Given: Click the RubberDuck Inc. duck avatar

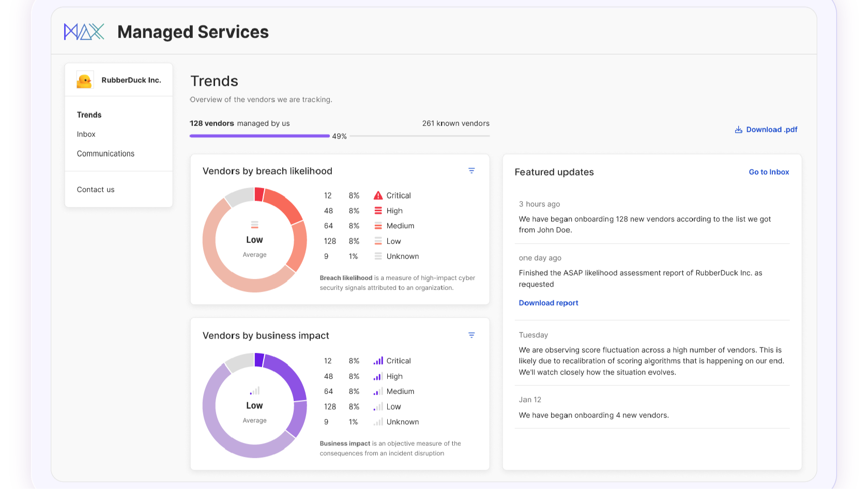Looking at the screenshot, I should click(85, 80).
